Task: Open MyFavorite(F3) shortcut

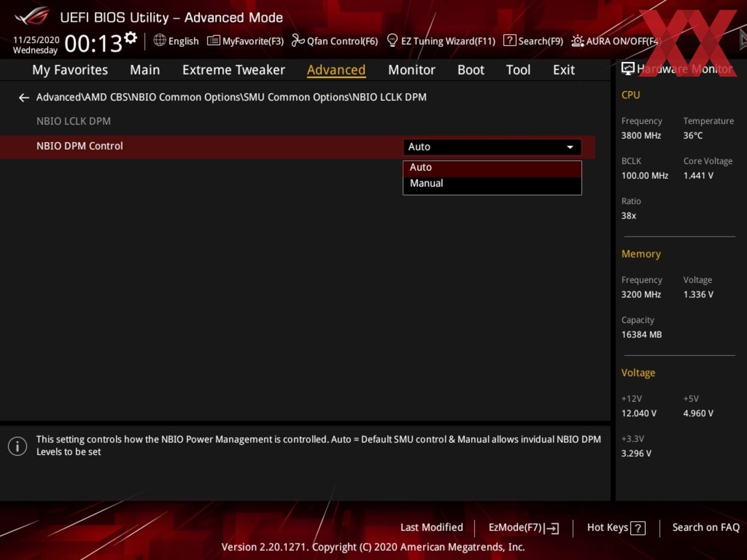Action: click(246, 41)
